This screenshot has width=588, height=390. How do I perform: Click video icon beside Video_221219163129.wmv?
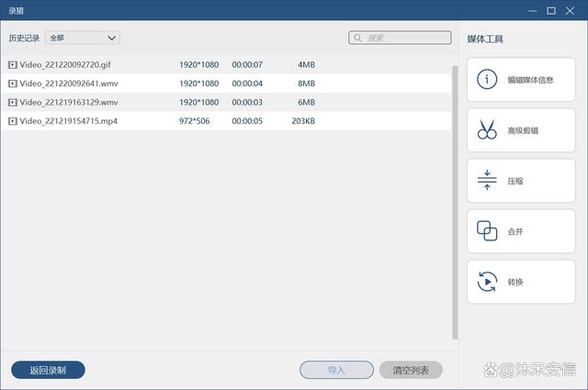point(13,102)
